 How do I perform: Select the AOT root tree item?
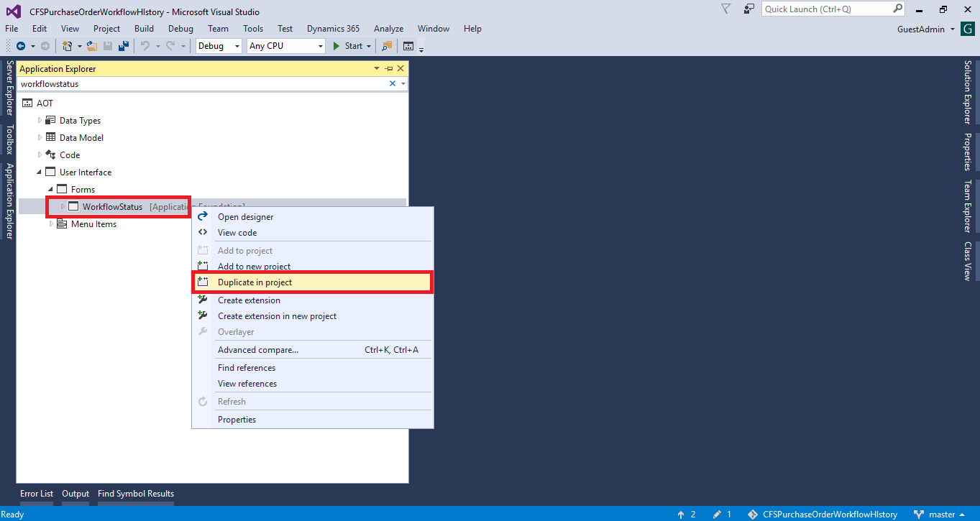point(45,103)
